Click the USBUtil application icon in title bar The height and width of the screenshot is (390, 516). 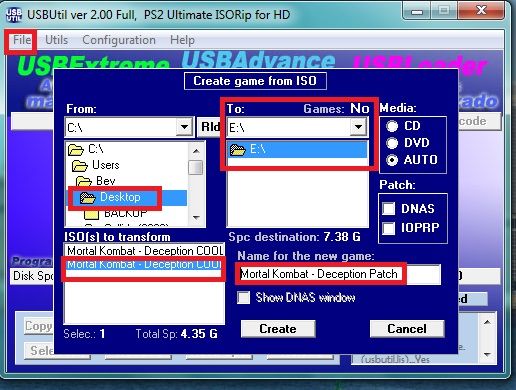tap(14, 14)
